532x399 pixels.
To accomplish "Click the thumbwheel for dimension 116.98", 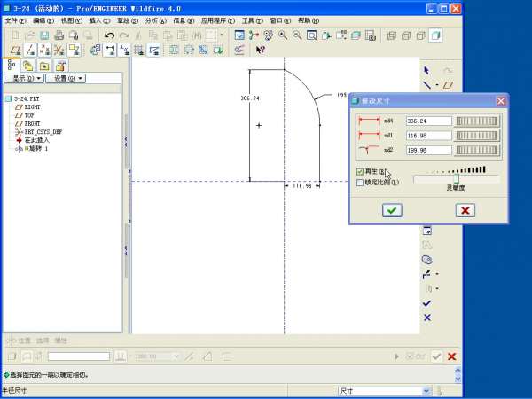I will tap(477, 136).
